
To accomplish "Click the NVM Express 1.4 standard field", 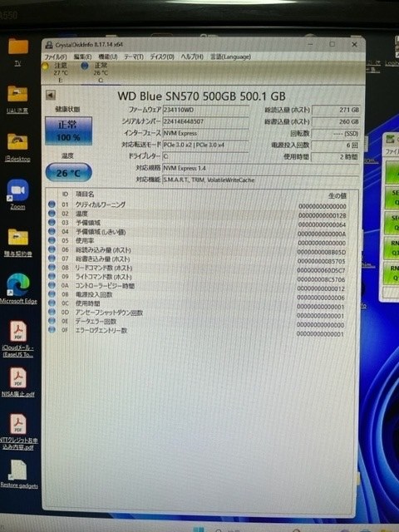I will point(260,168).
